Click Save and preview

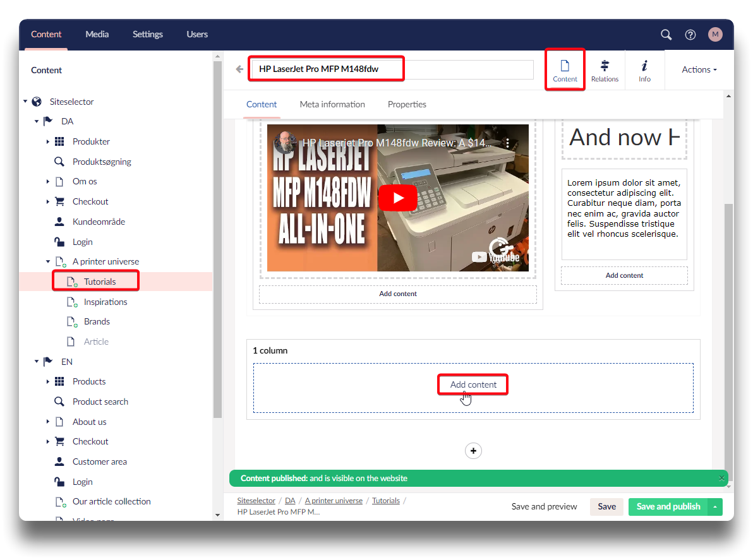pyautogui.click(x=544, y=507)
